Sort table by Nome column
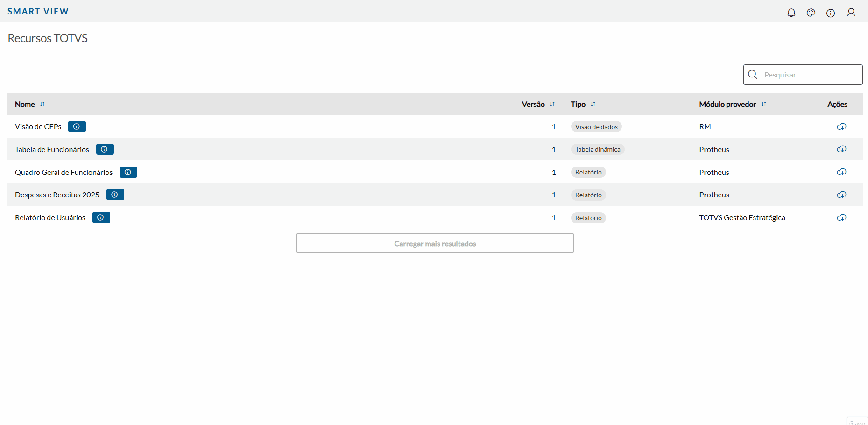The image size is (868, 425). 42,104
